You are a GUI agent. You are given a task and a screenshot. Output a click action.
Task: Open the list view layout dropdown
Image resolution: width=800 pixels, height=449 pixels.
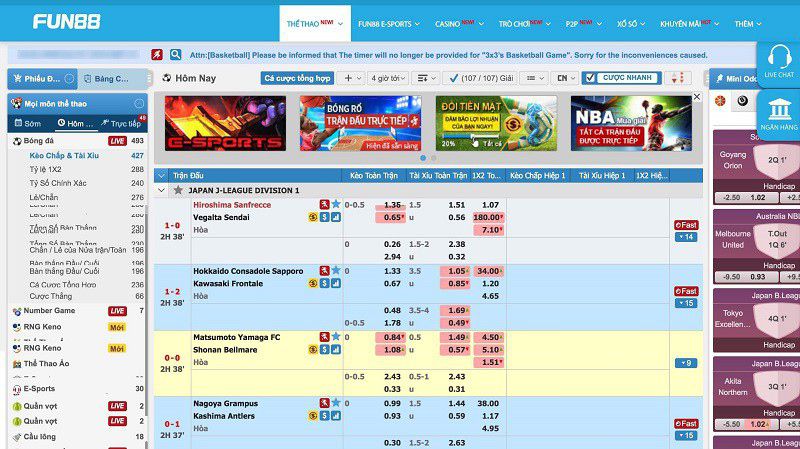pyautogui.click(x=535, y=78)
